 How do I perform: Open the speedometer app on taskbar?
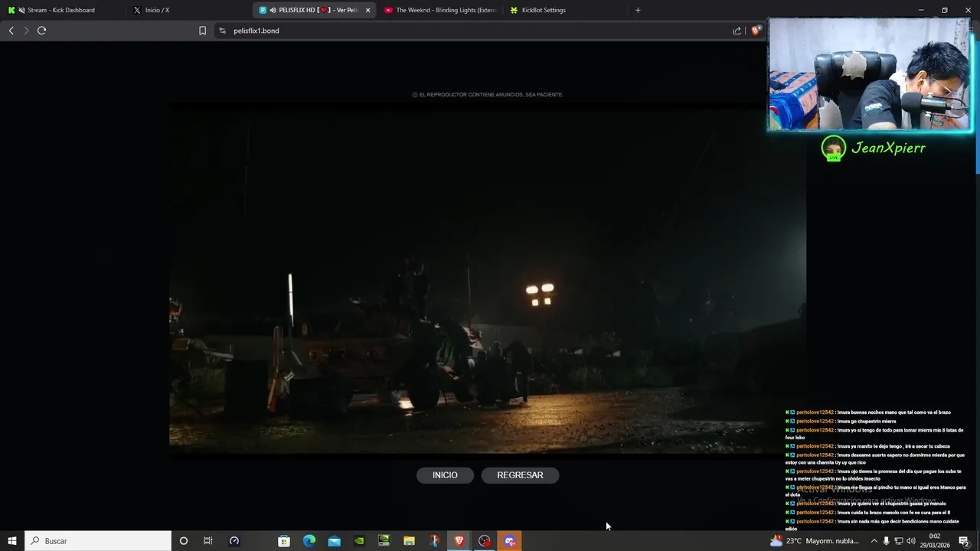point(234,541)
